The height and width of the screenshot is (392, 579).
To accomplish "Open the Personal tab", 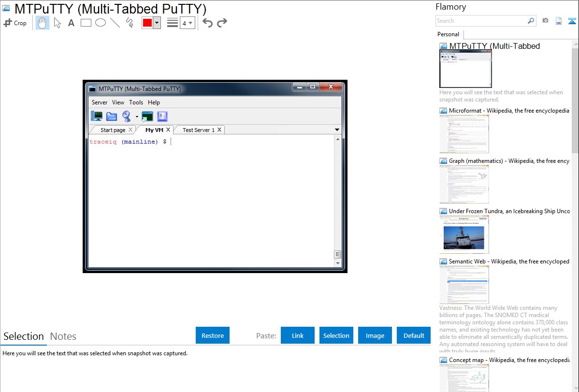I will [x=449, y=34].
